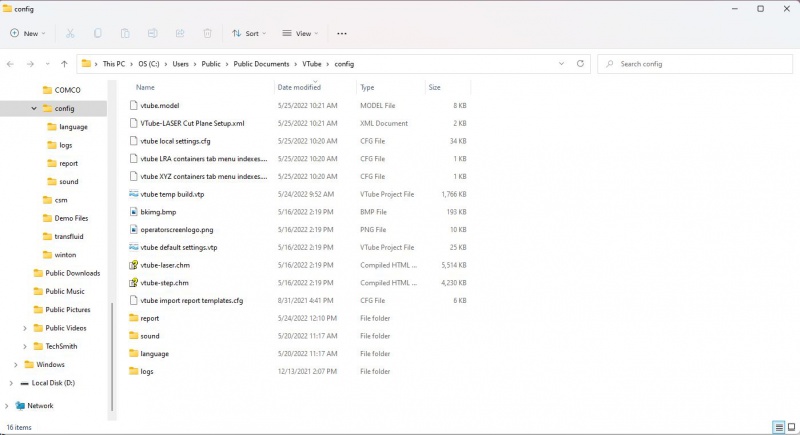
Task: Click the folder icon in address bar
Action: 86,64
